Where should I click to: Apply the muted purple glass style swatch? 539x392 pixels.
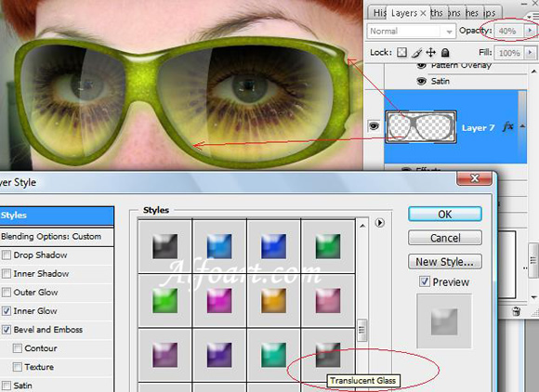(165, 355)
